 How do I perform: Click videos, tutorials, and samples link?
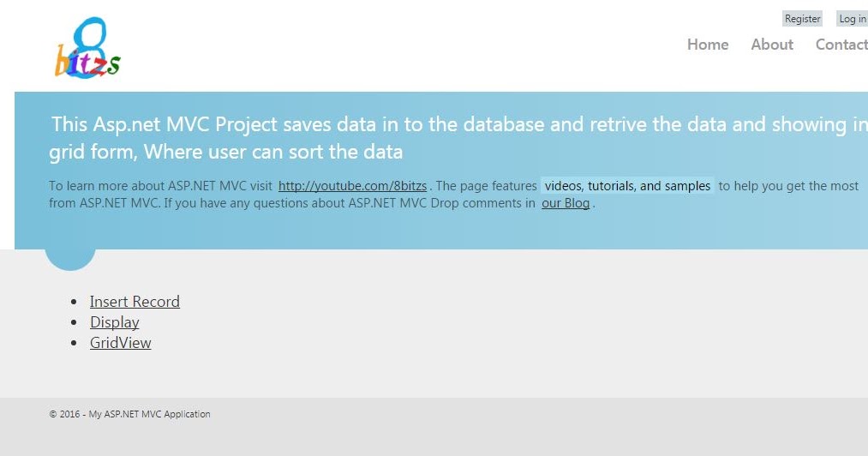point(627,186)
